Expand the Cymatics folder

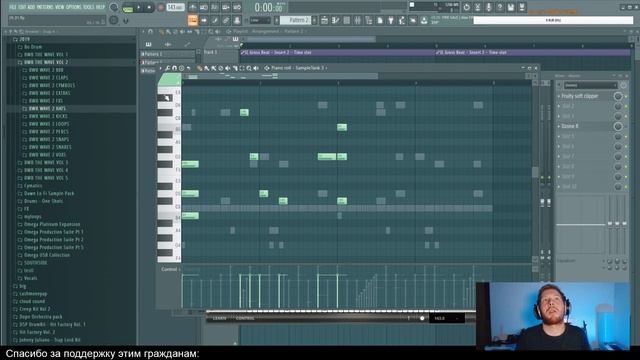30,186
